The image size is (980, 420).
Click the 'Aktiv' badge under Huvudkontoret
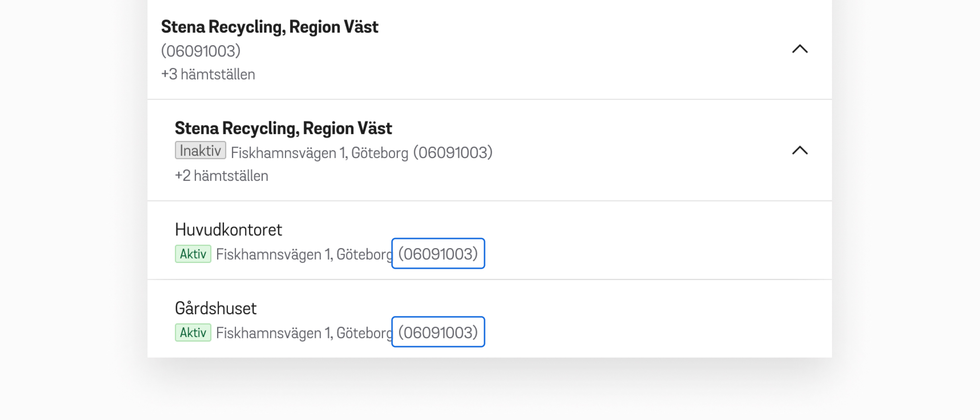(193, 254)
